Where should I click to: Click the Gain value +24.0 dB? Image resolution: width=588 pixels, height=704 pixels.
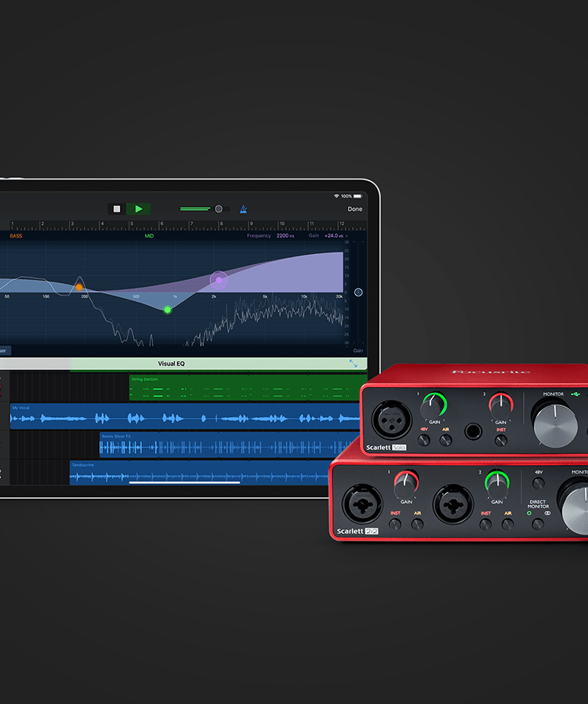(x=334, y=236)
